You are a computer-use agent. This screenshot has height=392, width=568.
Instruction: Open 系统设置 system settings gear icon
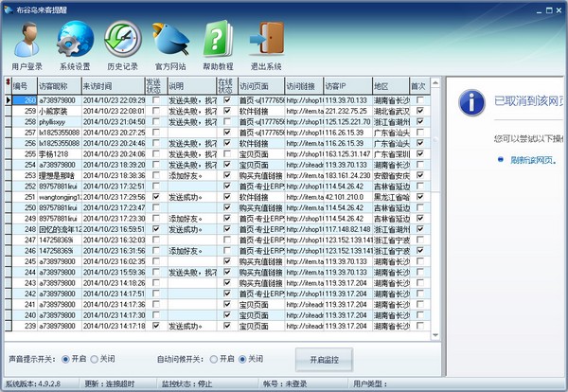[75, 42]
